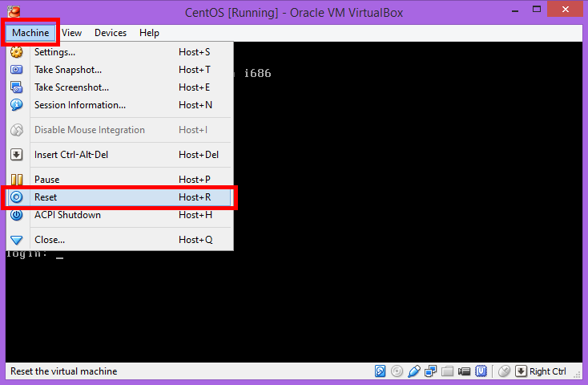Screen dimensions: 588x385
Task: Click the Disable Mouse Integration icon
Action: (17, 130)
